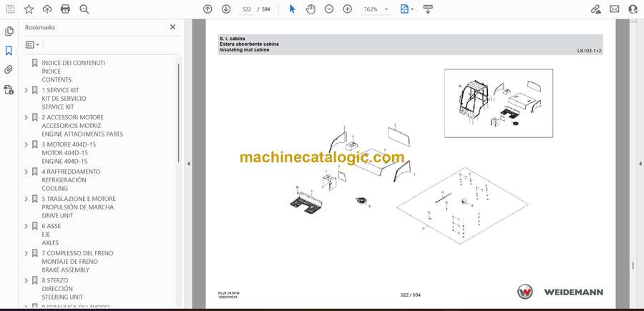Click the document vertical scrollbar thumb
The width and height of the screenshot is (644, 311).
coord(633,265)
